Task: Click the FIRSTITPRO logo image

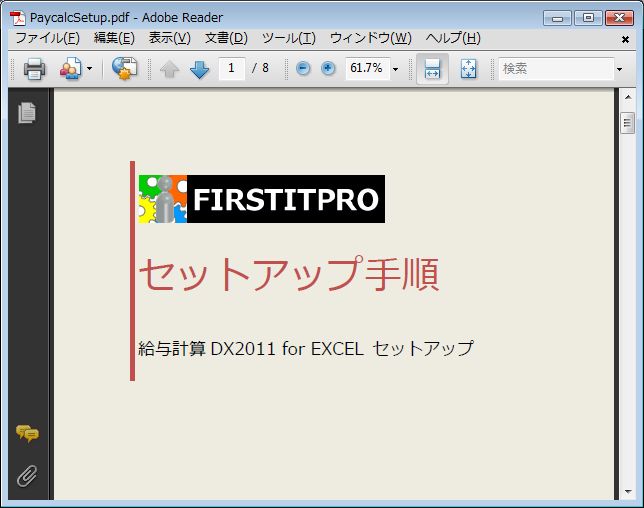Action: (262, 199)
